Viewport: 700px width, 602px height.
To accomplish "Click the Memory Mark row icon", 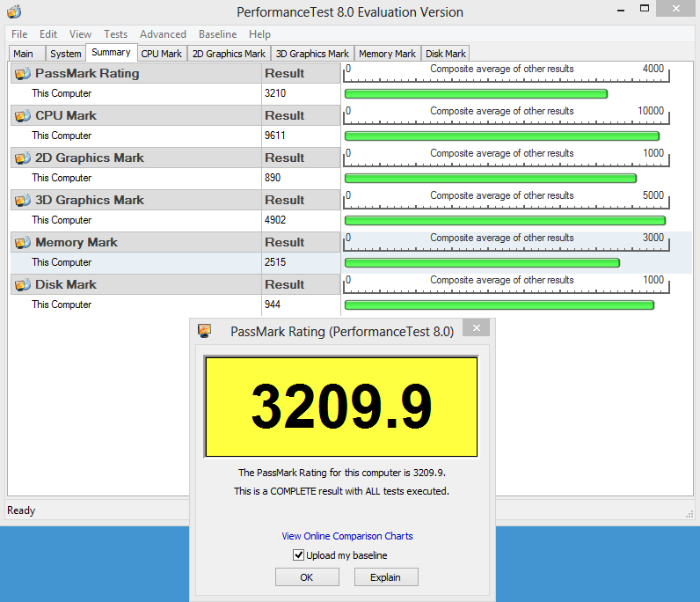I will click(23, 242).
